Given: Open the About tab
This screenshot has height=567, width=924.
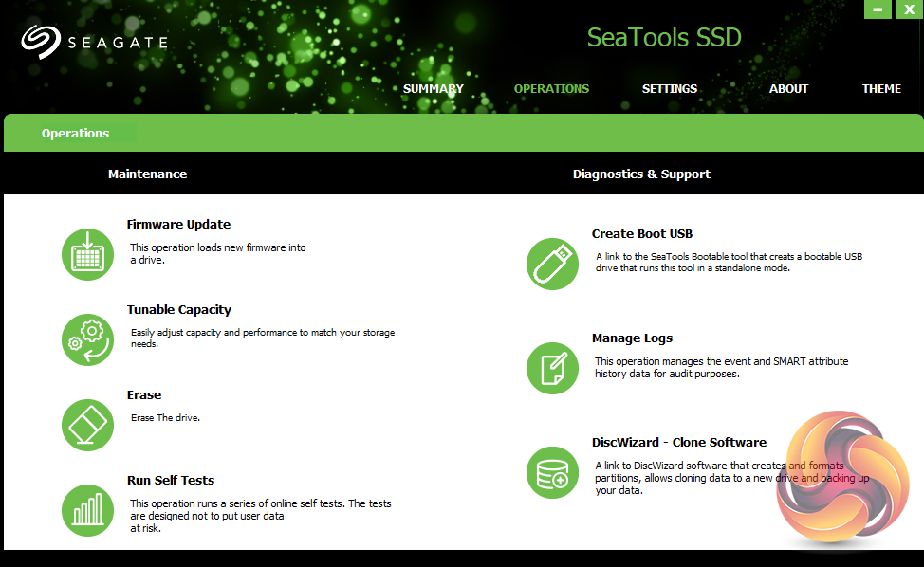Looking at the screenshot, I should click(x=788, y=89).
